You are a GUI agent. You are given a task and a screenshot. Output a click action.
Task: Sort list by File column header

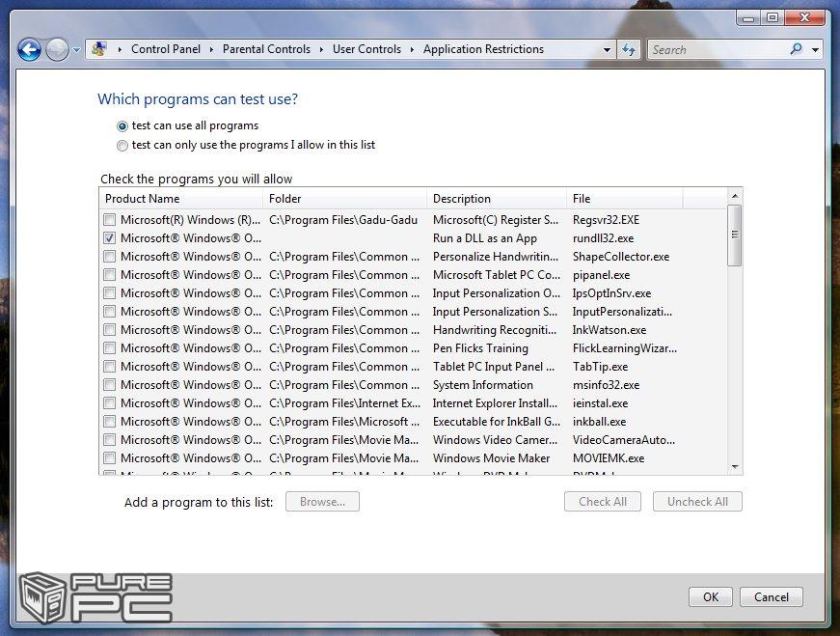[x=624, y=199]
